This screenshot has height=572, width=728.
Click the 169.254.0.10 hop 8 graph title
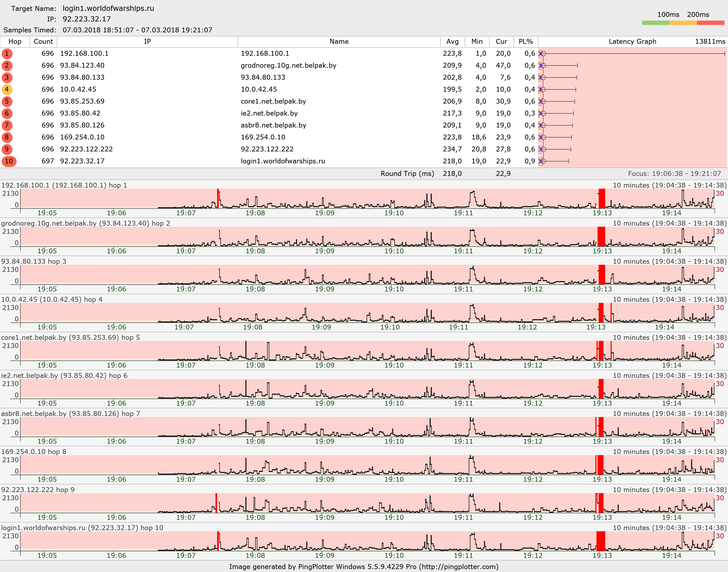tap(34, 452)
